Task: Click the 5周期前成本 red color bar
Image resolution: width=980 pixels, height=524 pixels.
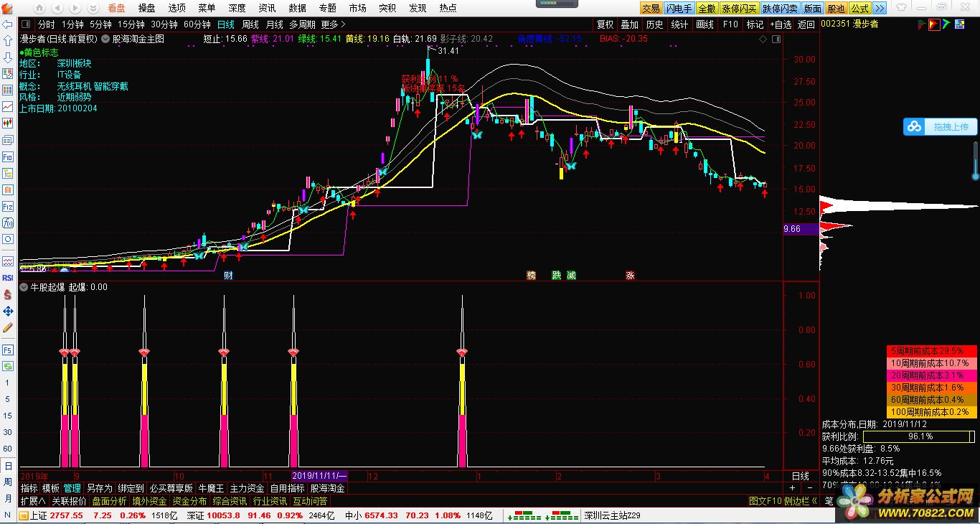Action: pos(931,351)
